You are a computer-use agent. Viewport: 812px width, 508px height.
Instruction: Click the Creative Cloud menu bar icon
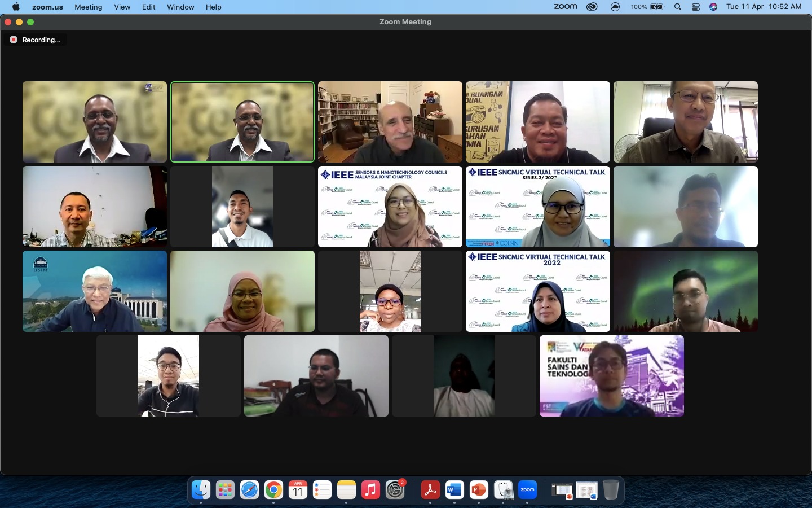(592, 7)
